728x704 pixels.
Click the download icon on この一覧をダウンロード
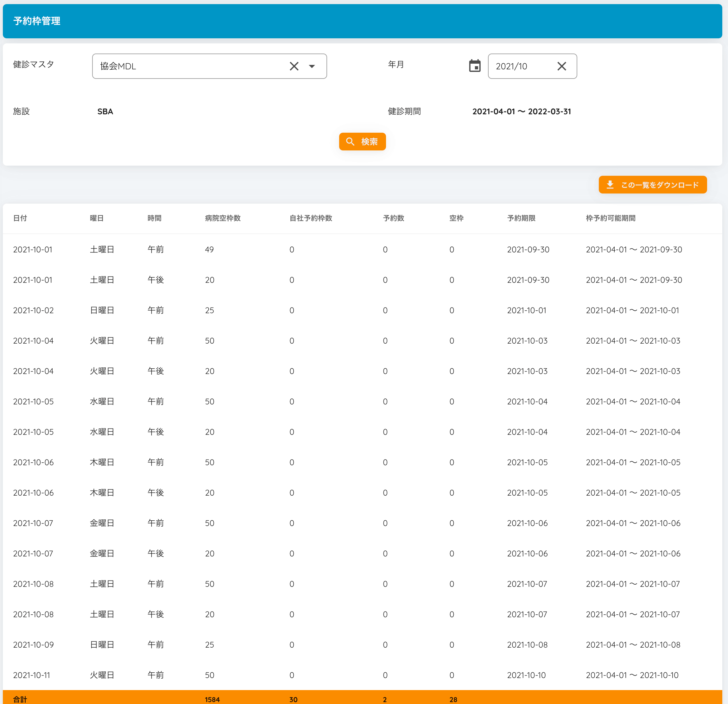pos(610,185)
